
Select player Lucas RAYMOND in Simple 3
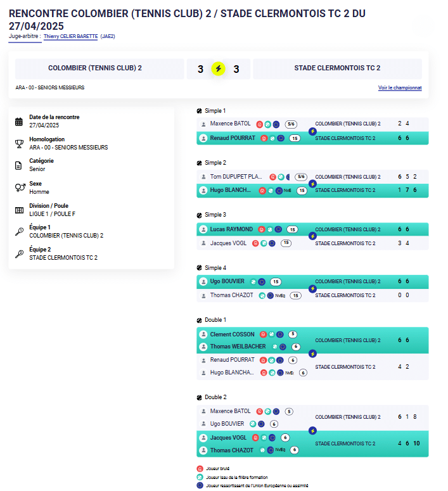(x=231, y=229)
